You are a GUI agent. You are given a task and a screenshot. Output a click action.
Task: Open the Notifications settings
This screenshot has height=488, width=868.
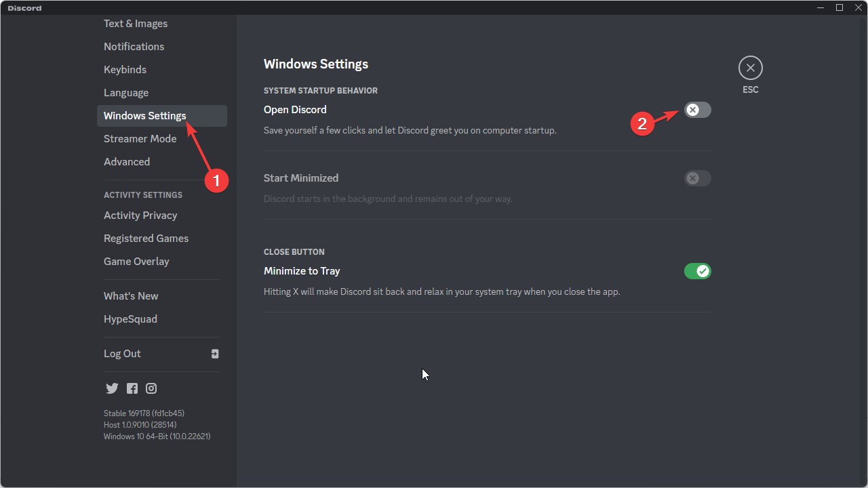(134, 46)
